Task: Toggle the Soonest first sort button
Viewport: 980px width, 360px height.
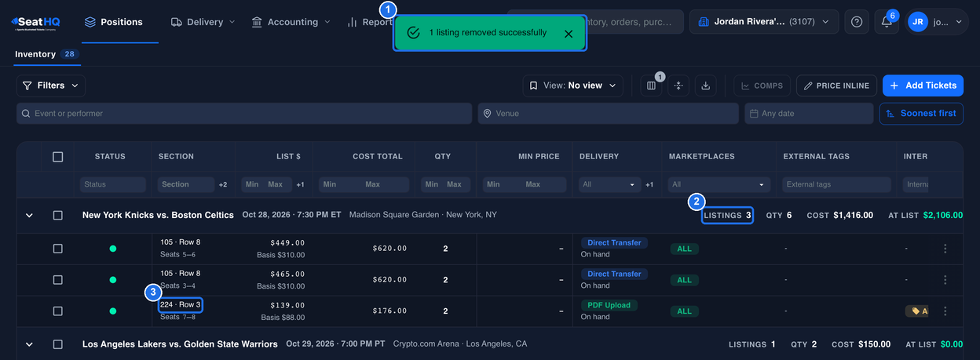Action: click(921, 114)
